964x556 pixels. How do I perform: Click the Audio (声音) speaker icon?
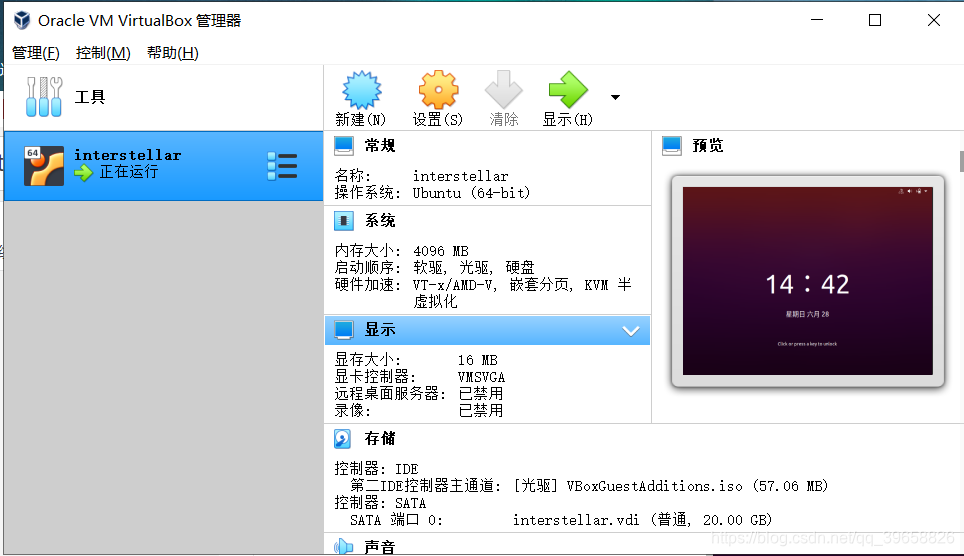344,546
